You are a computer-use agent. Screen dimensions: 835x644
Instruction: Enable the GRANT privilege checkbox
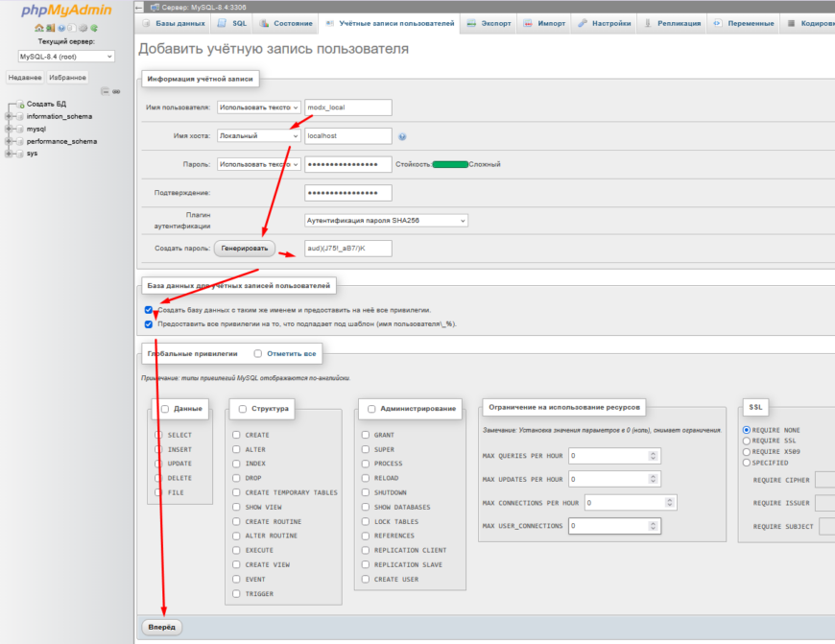point(366,435)
